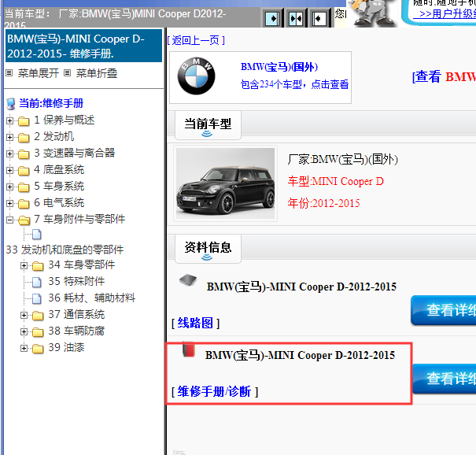Click the folder icon for 4 底盘系统
This screenshot has height=455, width=476.
pyautogui.click(x=24, y=171)
